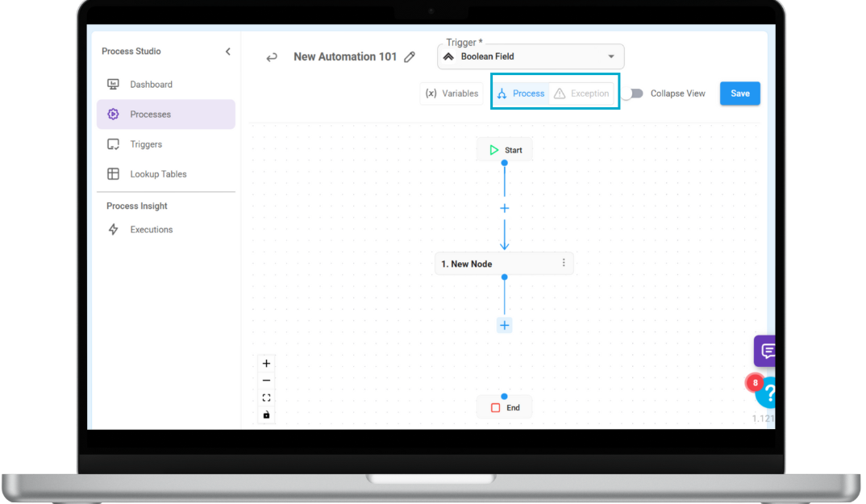
Task: Open Lookup Tables from the sidebar
Action: coord(158,174)
